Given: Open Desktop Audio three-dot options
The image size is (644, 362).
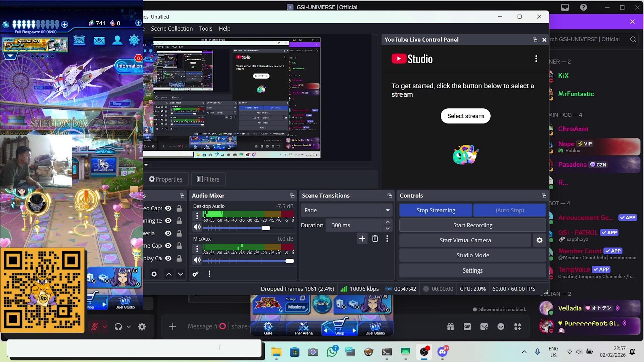Looking at the screenshot, I should 197,216.
